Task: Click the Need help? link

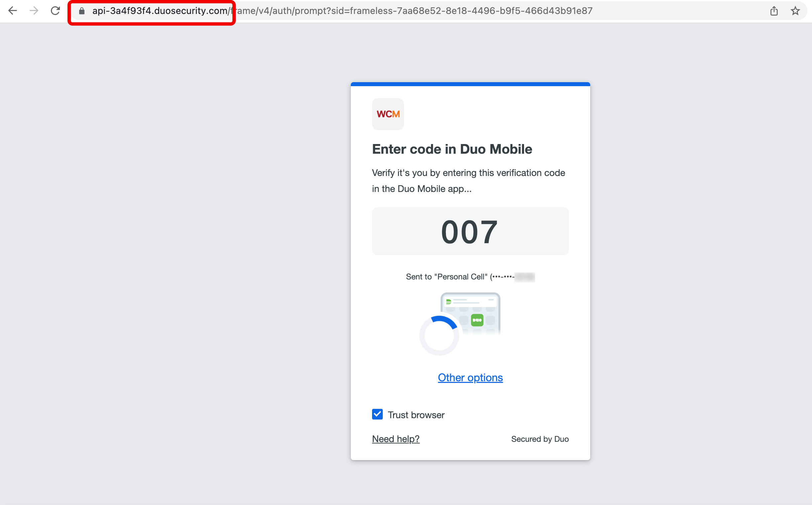Action: point(395,439)
